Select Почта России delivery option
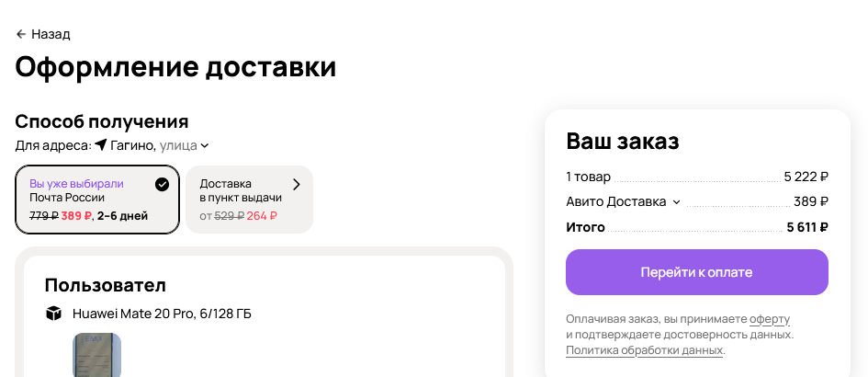Screen dimensions: 868x377 (97, 200)
